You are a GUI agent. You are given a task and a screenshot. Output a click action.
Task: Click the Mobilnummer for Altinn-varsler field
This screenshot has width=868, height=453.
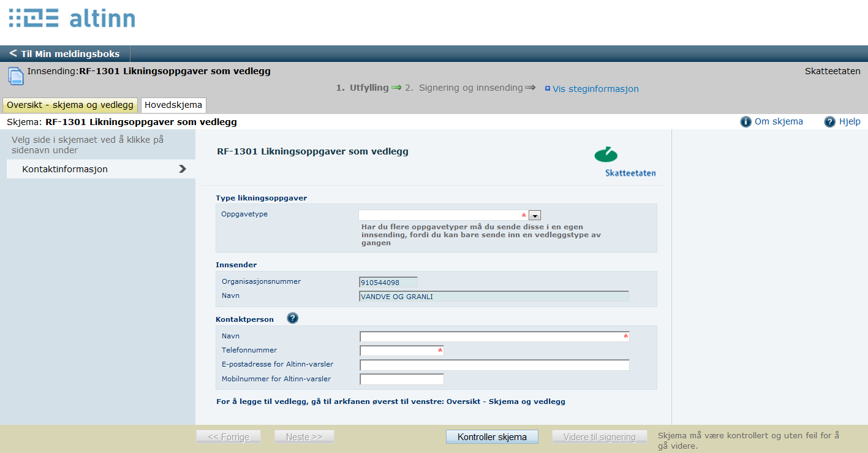401,379
